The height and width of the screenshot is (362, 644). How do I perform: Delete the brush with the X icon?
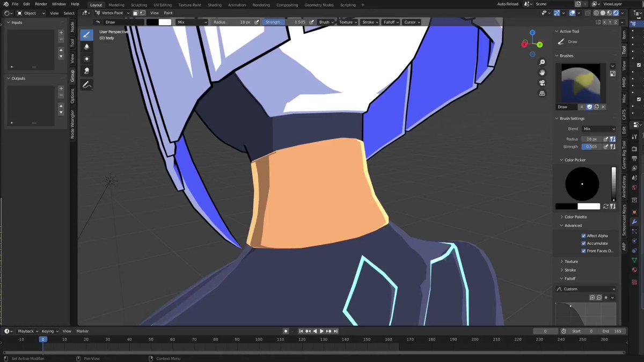(603, 107)
